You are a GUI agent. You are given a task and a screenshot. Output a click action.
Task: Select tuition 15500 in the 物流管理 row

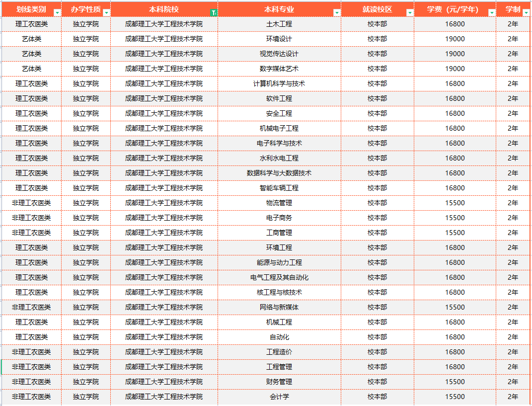(x=455, y=203)
